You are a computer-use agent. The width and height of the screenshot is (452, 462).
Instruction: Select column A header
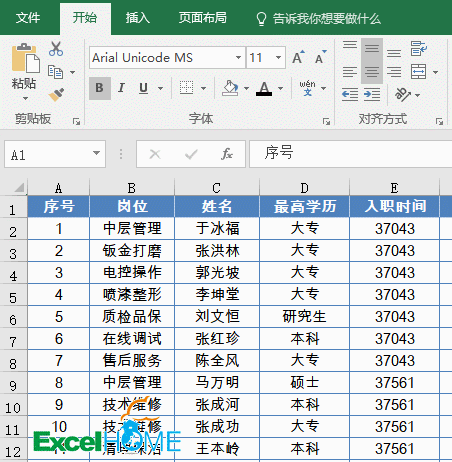click(x=59, y=188)
